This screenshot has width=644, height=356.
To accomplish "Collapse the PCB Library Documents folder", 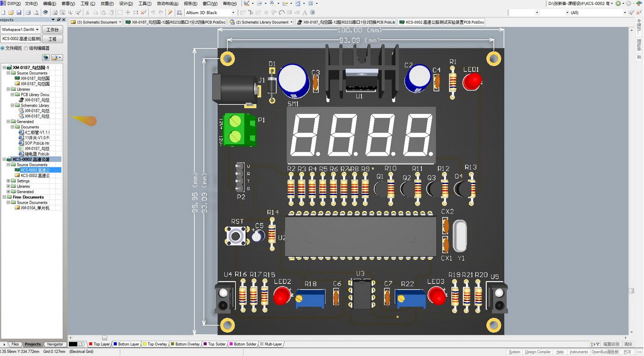I will tap(12, 94).
